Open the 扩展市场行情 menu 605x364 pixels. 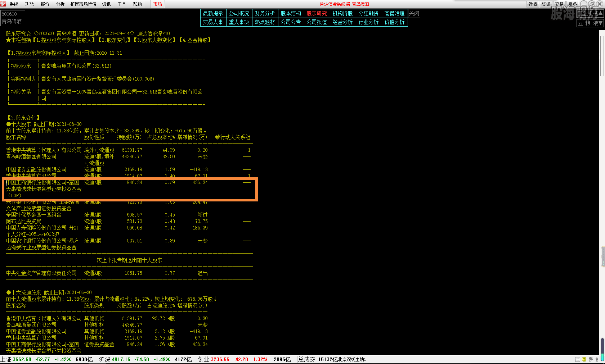coord(84,4)
